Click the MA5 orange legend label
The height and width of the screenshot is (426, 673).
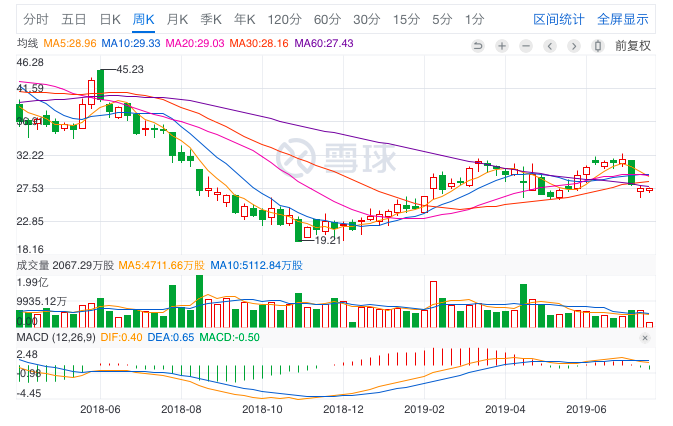click(x=70, y=43)
